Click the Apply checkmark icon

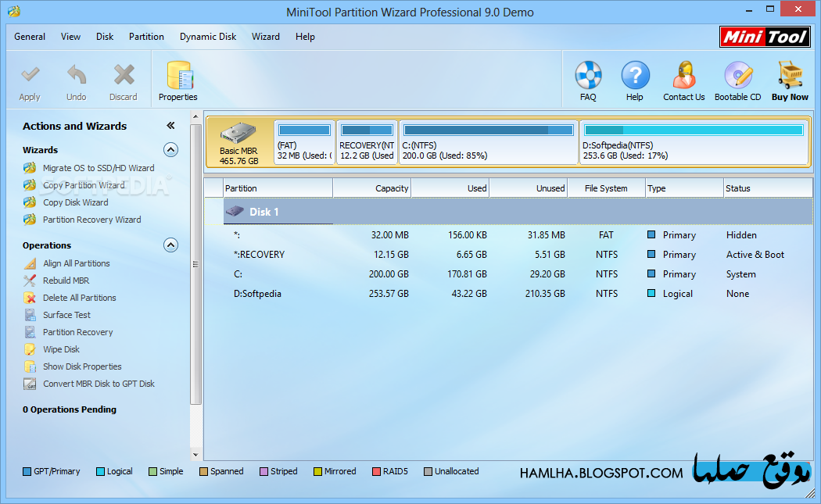[x=30, y=75]
